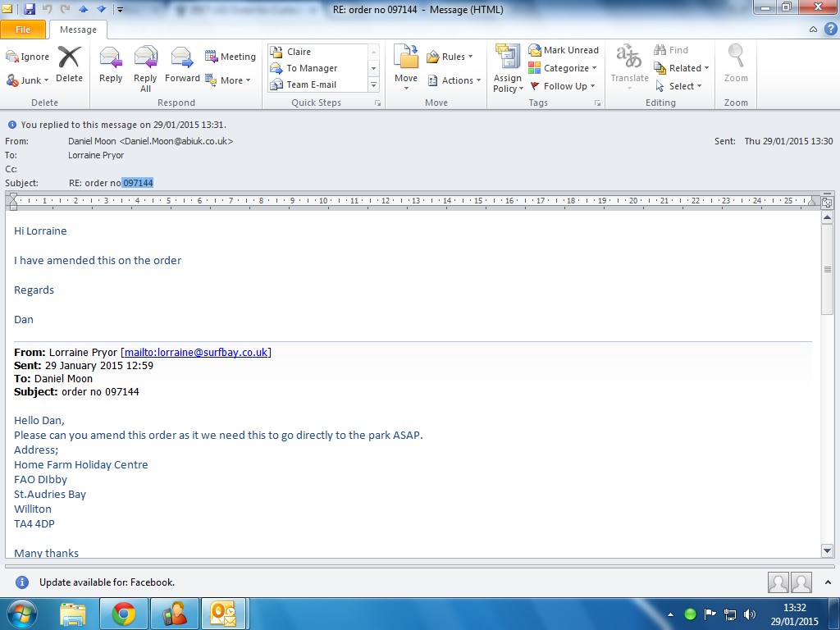Open the Junk dropdown
This screenshot has width=840, height=630.
point(27,80)
